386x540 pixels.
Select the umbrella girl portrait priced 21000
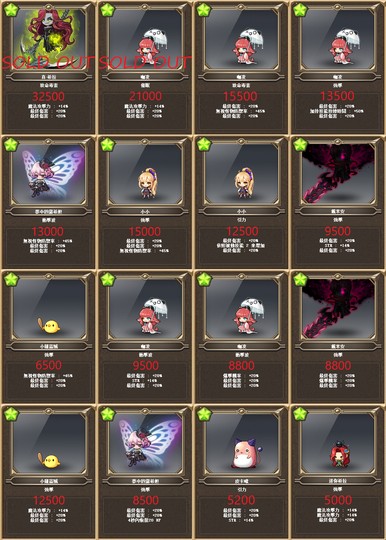[x=145, y=39]
